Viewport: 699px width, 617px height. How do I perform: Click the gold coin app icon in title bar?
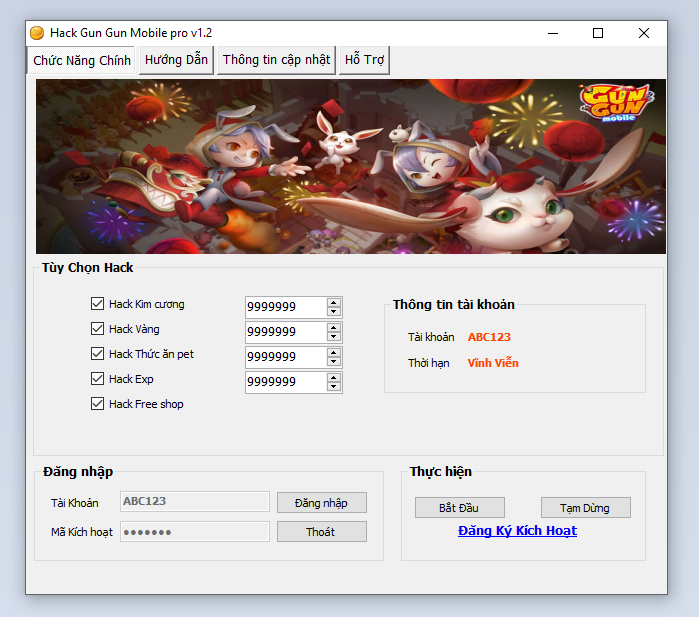[x=38, y=33]
